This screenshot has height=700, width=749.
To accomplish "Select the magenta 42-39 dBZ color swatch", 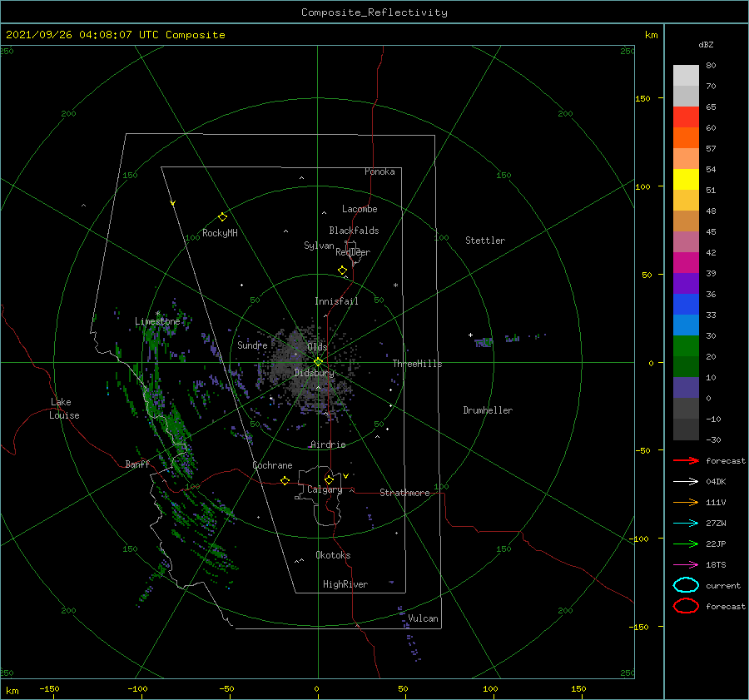I will point(686,262).
